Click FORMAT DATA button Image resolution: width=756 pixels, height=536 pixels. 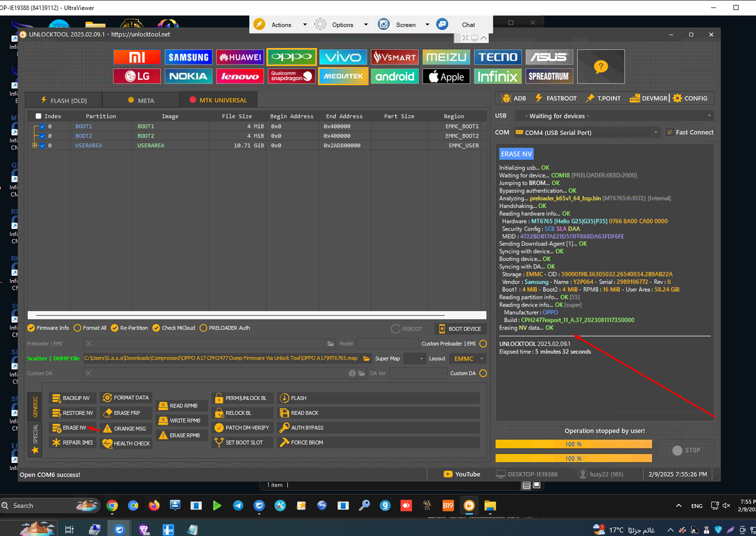(x=126, y=398)
